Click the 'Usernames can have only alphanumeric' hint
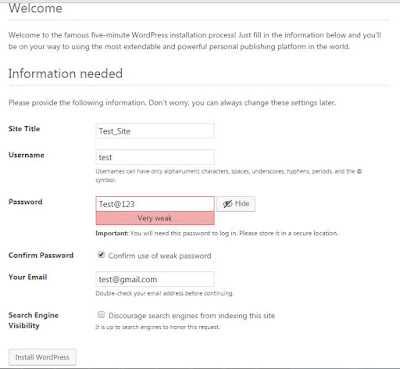 [229, 175]
